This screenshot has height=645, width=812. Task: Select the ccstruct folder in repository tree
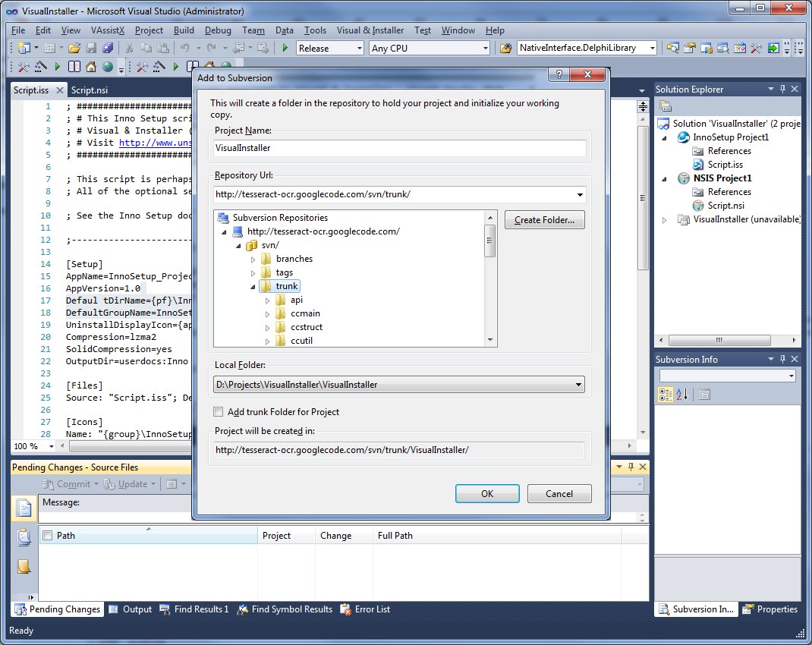(307, 327)
